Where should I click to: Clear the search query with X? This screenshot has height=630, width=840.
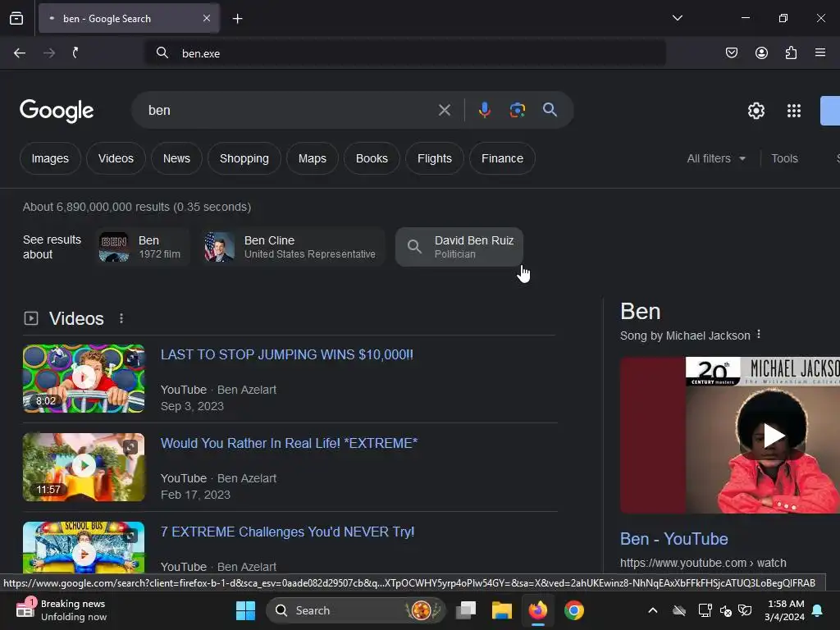[444, 111]
